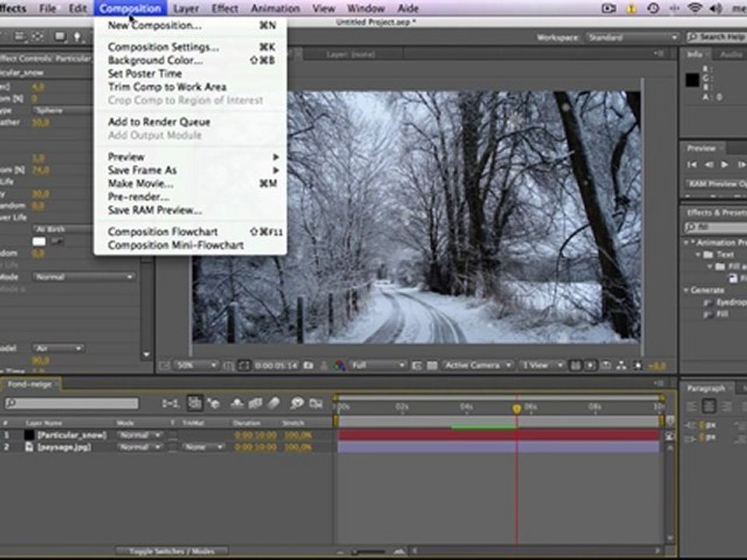The width and height of the screenshot is (747, 560).
Task: Open the Workspace Standard dropdown
Action: point(632,37)
